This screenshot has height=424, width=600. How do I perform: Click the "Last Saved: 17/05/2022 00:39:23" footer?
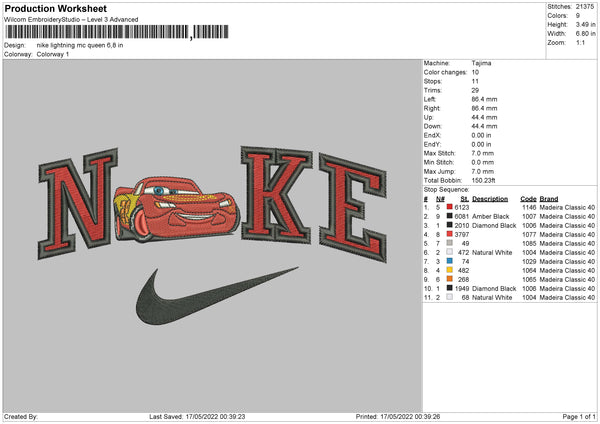point(197,416)
